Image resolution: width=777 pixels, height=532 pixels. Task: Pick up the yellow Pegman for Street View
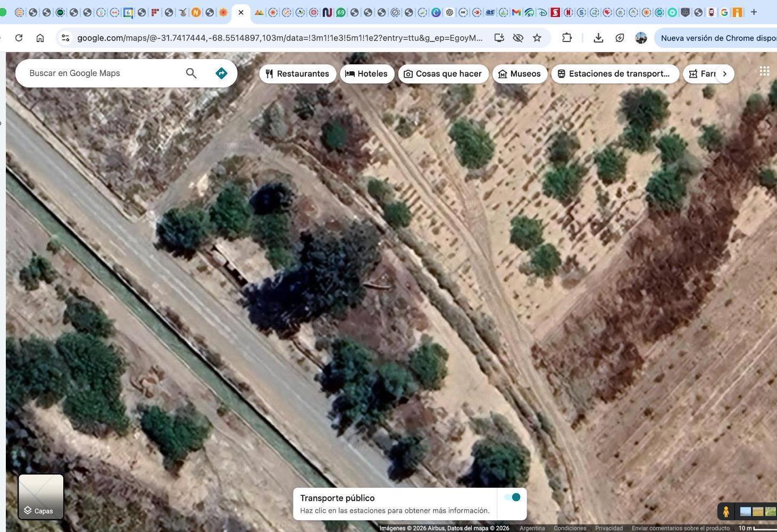pyautogui.click(x=726, y=512)
